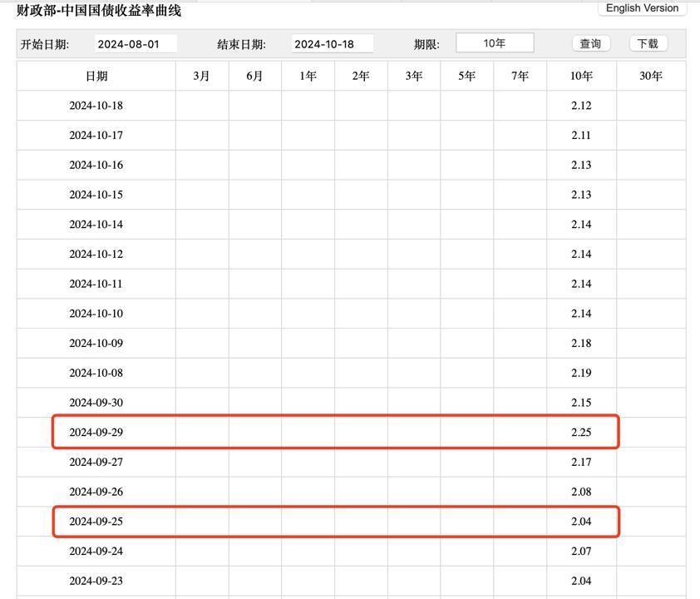
Task: Edit the 开始日期 start date field
Action: point(136,44)
